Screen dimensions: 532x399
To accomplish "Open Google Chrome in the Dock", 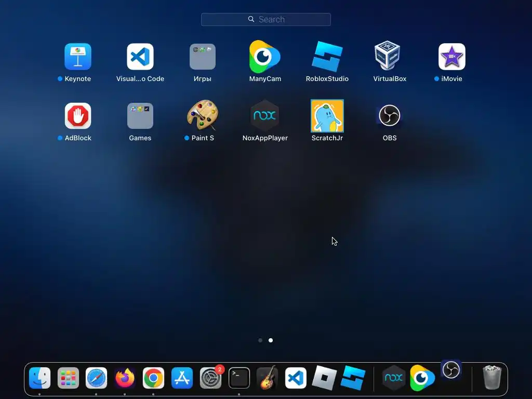I will 153,378.
